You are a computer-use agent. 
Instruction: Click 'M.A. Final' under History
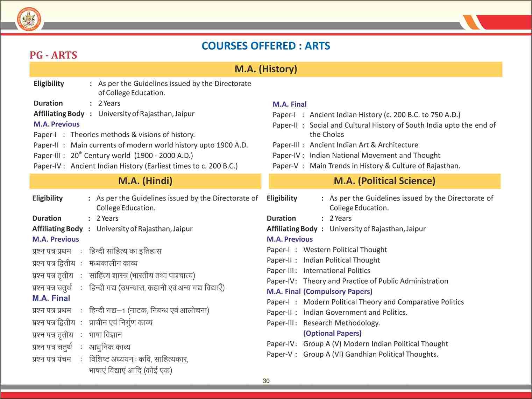coord(290,104)
